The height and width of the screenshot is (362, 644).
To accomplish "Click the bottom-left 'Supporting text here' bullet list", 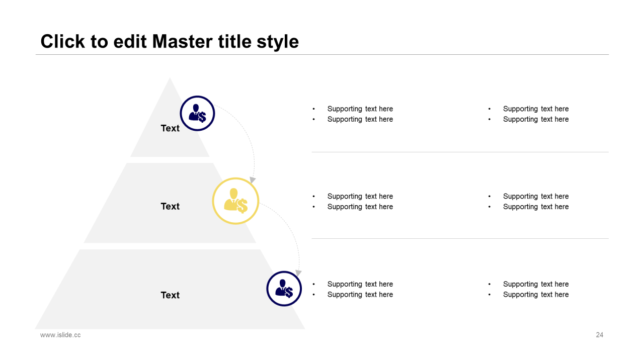I will point(353,289).
